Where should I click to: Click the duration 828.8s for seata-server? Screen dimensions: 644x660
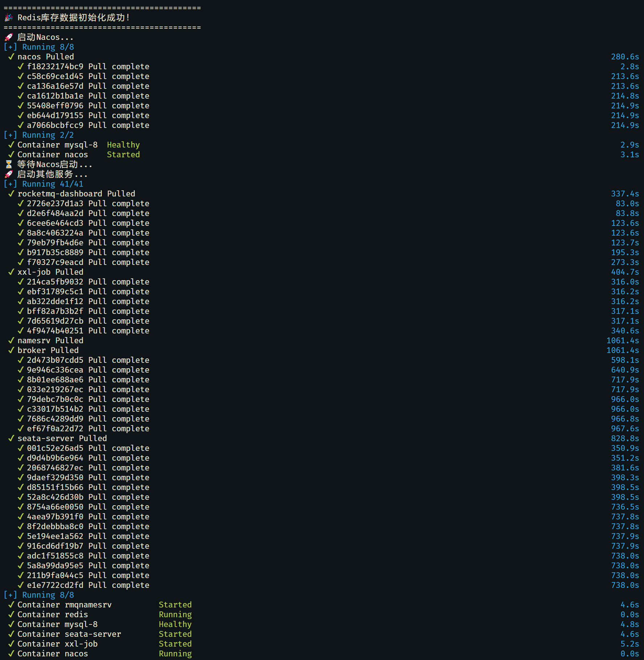tap(625, 438)
